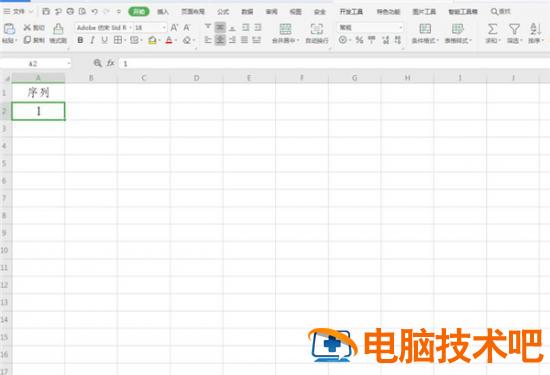The width and height of the screenshot is (550, 375).
Task: Open the number format dropdown
Action: point(401,27)
